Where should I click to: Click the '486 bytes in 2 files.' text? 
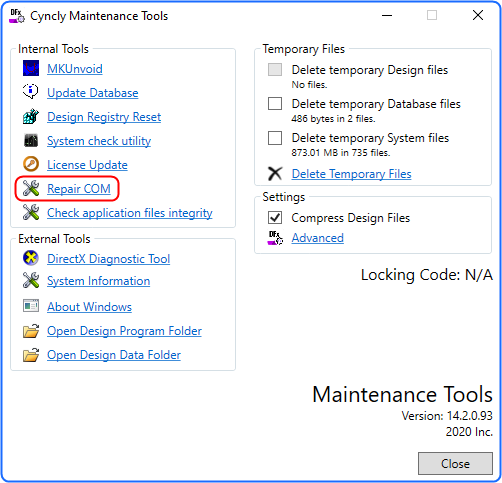[333, 119]
